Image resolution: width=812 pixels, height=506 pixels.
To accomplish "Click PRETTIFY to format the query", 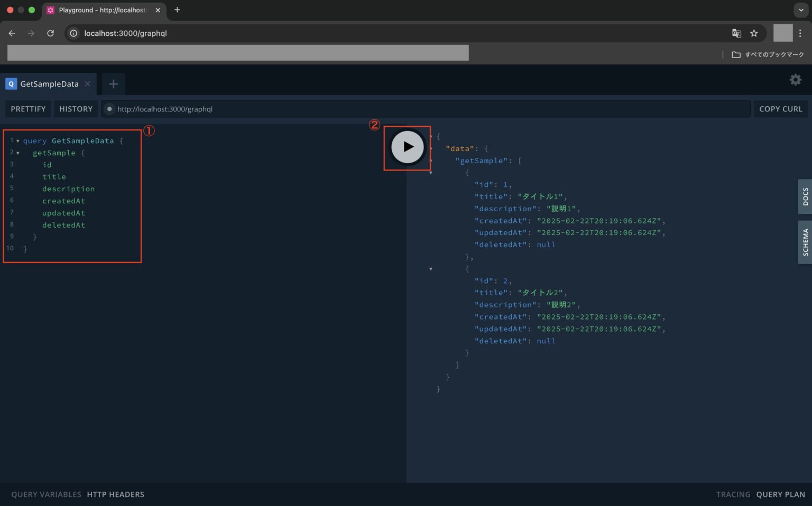I will pyautogui.click(x=27, y=109).
